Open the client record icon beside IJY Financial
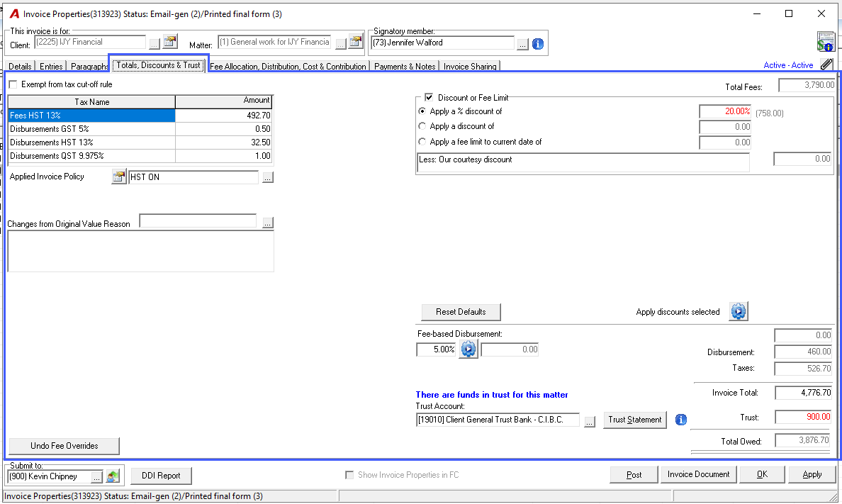The height and width of the screenshot is (504, 842). (170, 42)
